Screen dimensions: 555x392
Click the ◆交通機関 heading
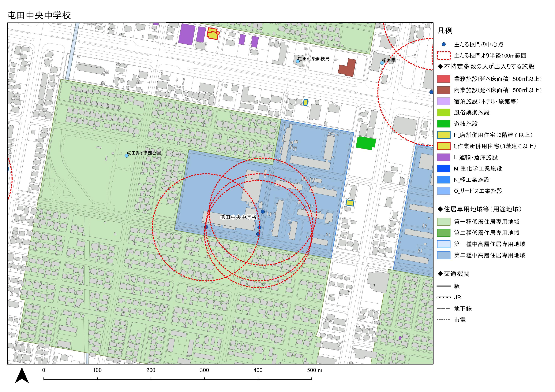[x=453, y=274]
